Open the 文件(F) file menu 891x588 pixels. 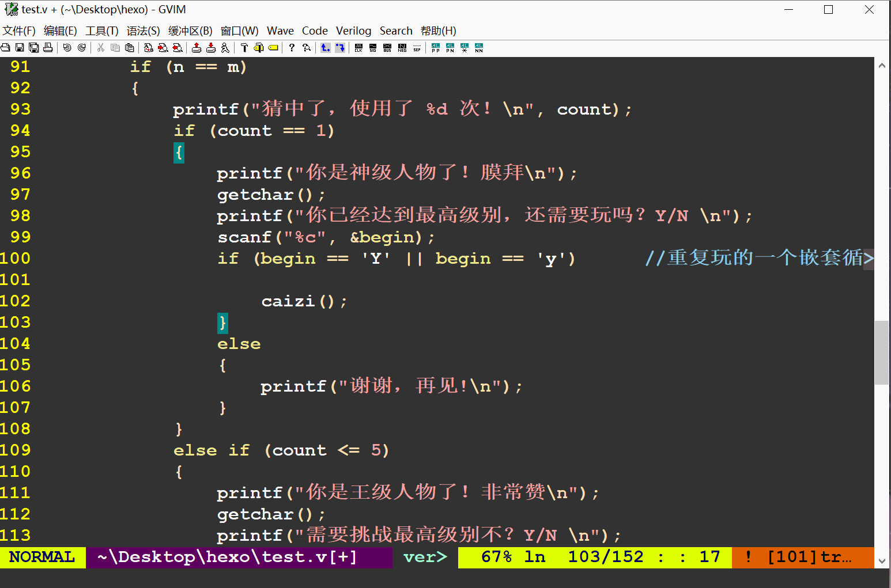tap(19, 31)
